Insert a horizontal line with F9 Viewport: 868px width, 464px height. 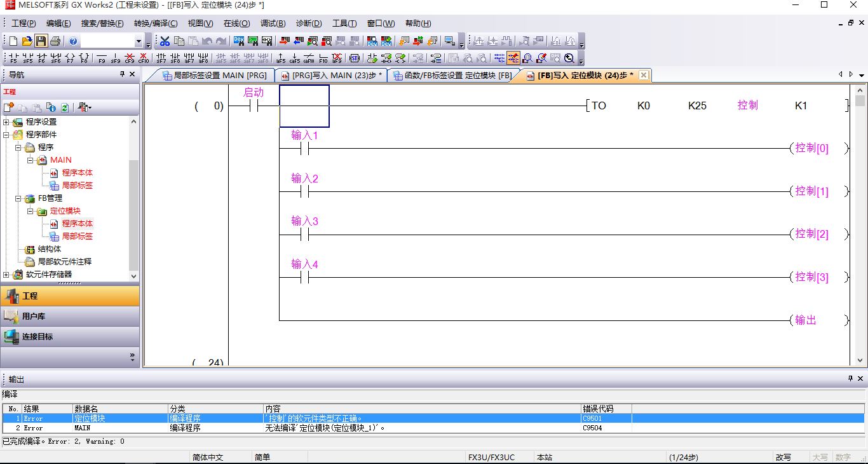[x=101, y=58]
